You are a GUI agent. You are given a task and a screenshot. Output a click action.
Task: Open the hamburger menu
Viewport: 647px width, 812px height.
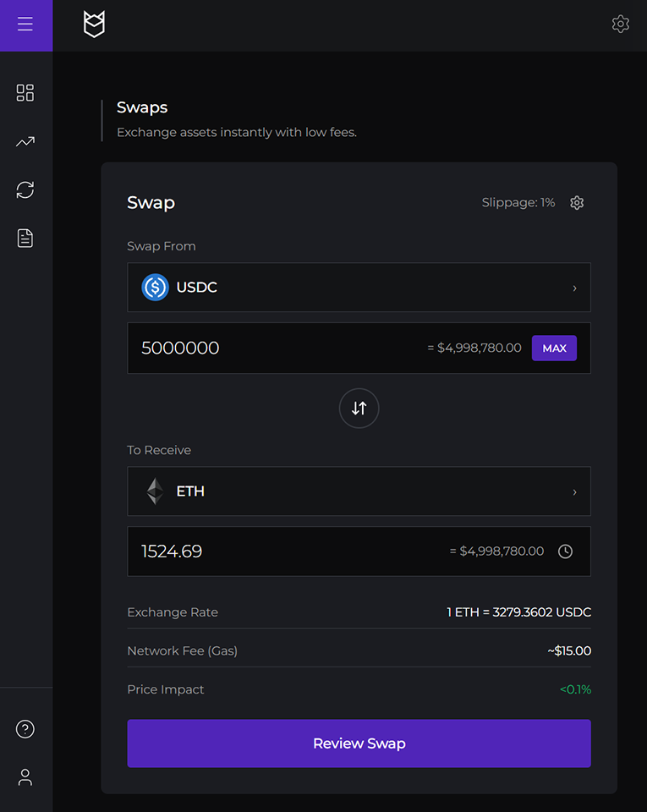click(25, 25)
